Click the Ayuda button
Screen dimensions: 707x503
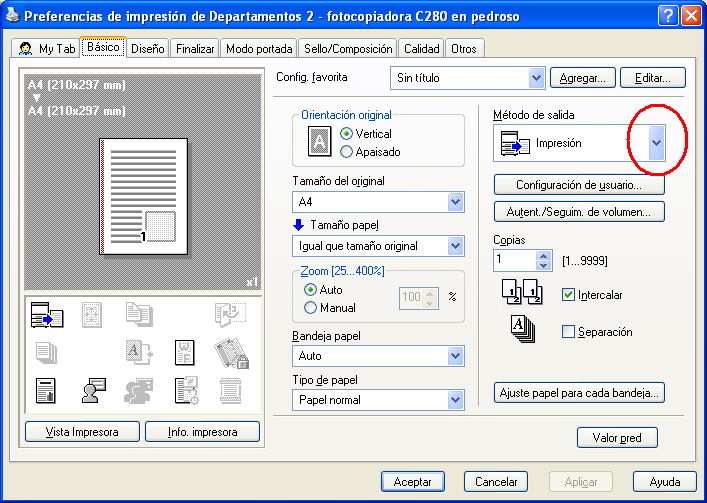pyautogui.click(x=665, y=482)
